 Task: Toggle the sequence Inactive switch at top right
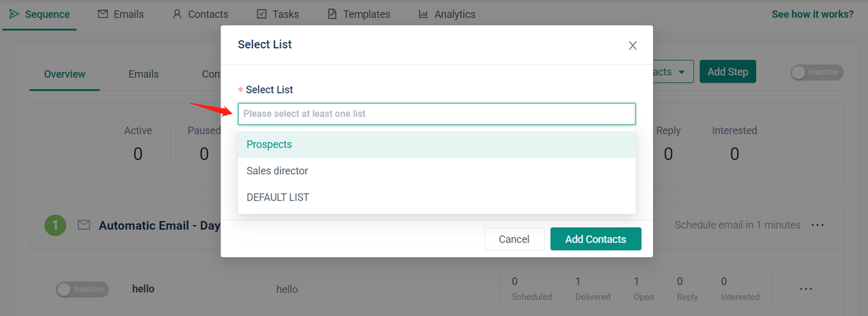(816, 72)
